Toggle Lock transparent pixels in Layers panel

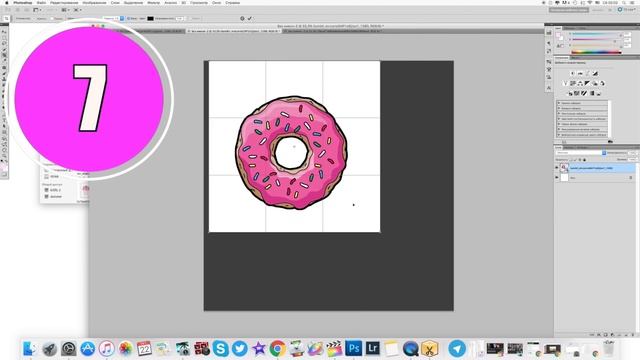[571, 160]
